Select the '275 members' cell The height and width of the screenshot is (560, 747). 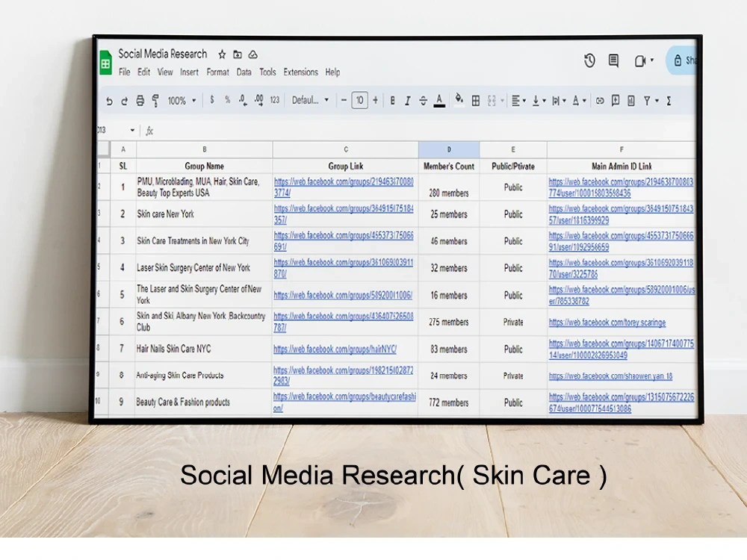tap(449, 322)
